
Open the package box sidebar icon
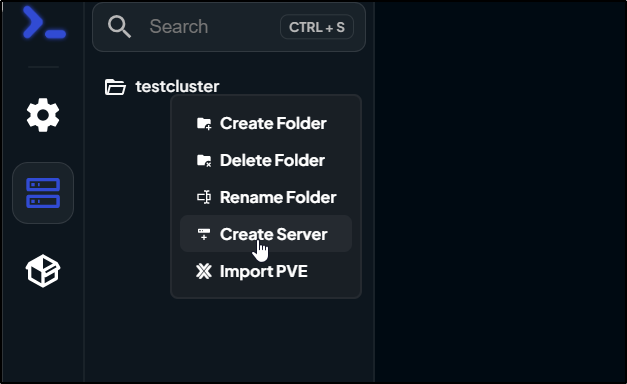click(x=43, y=271)
